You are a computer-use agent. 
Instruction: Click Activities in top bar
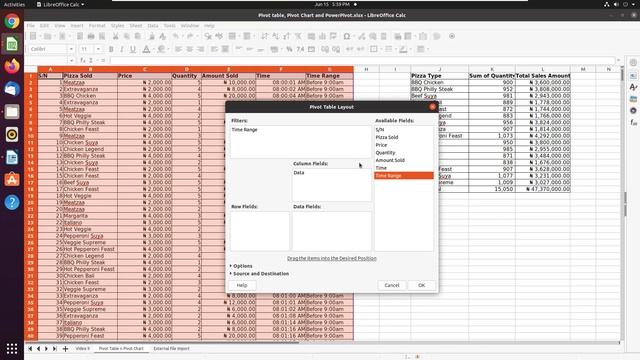pyautogui.click(x=14, y=4)
